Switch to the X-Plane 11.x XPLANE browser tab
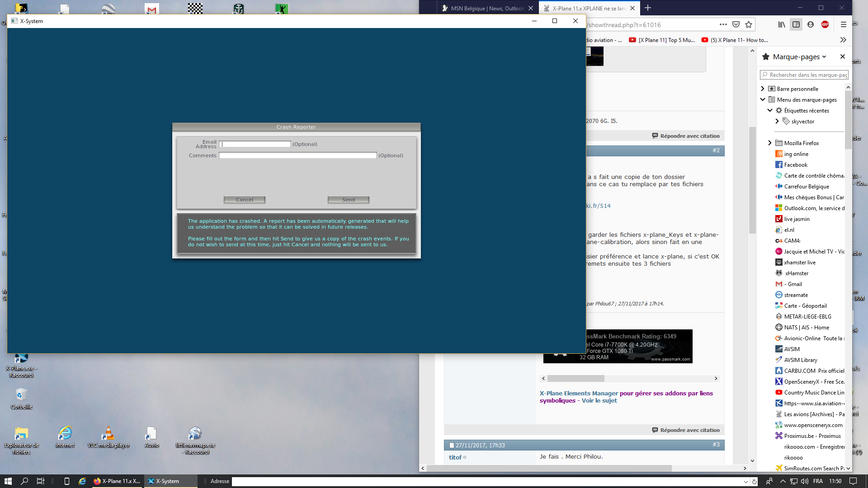 (589, 8)
